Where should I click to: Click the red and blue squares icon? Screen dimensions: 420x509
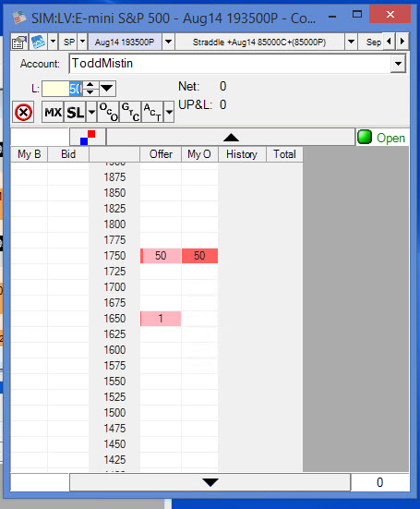(x=88, y=138)
